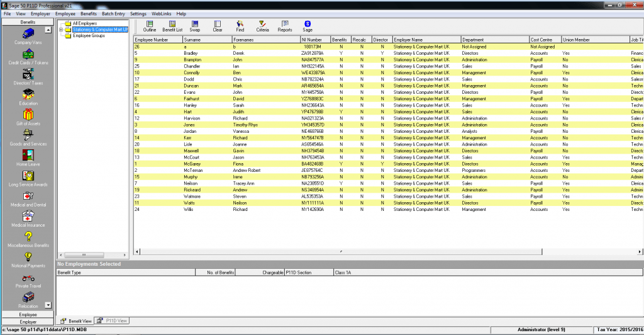This screenshot has height=335, width=644.
Task: Open Miscellaneous Benefits question mark icon
Action: [x=28, y=236]
